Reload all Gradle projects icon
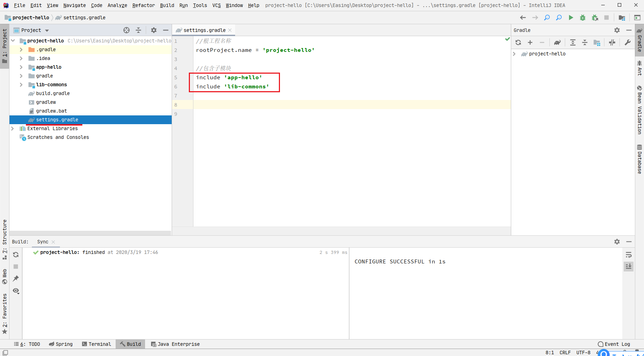This screenshot has width=644, height=356. tap(518, 42)
